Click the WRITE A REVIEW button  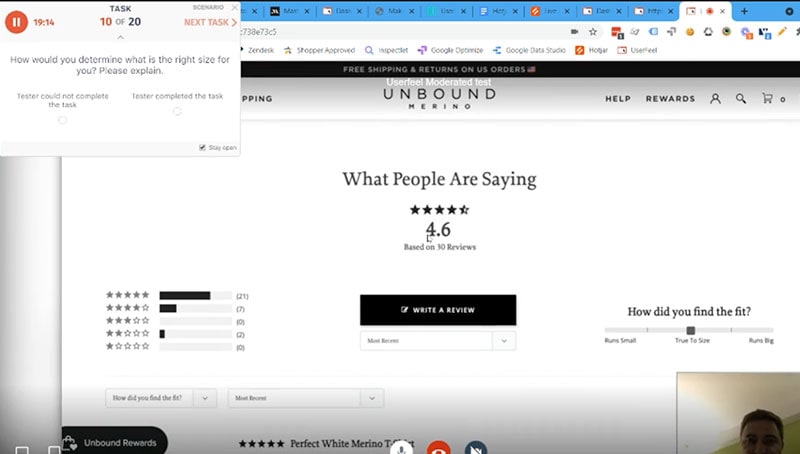click(x=438, y=310)
